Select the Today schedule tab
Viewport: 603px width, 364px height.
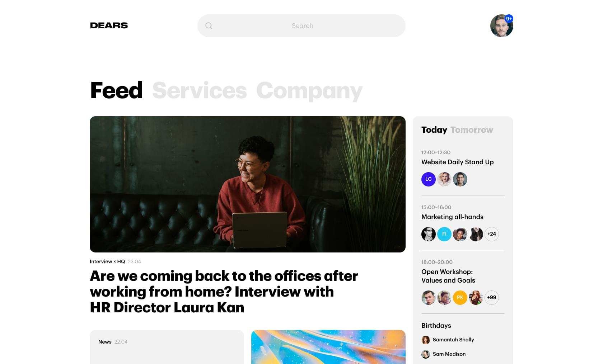434,130
